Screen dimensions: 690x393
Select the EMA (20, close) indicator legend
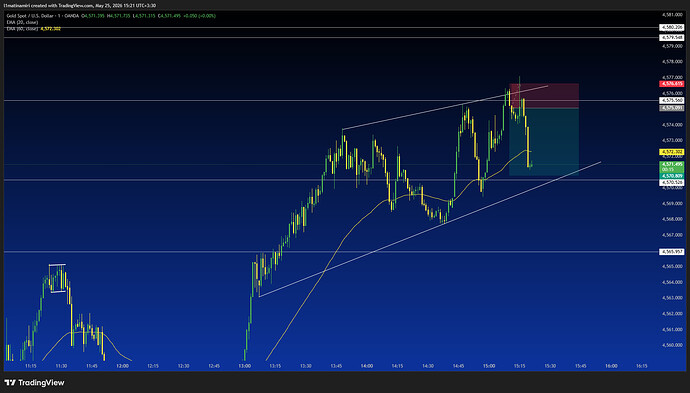click(x=22, y=22)
